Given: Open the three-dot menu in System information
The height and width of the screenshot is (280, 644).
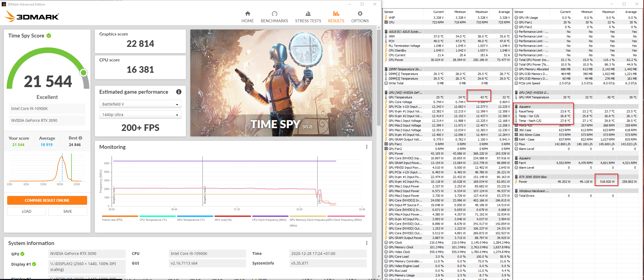Looking at the screenshot, I should [x=367, y=243].
